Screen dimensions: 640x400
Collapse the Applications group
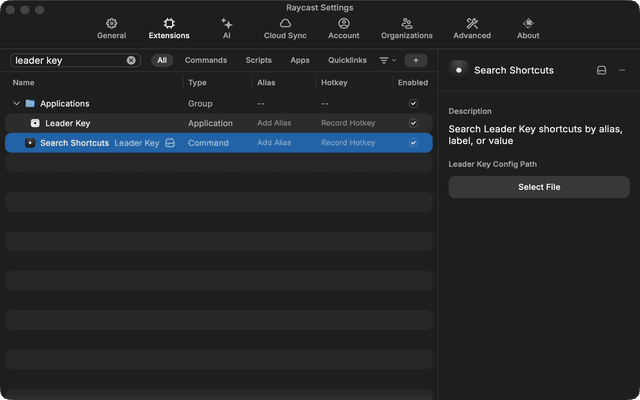pyautogui.click(x=16, y=103)
